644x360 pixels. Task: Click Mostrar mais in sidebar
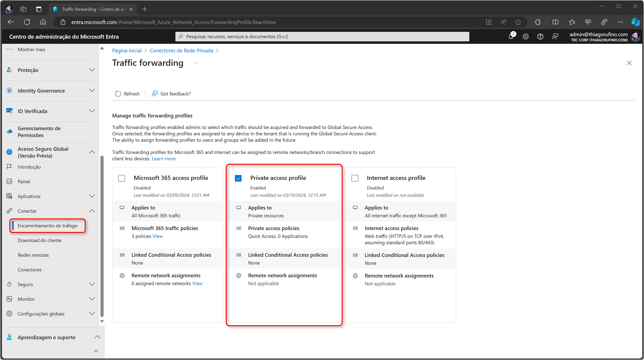(32, 50)
